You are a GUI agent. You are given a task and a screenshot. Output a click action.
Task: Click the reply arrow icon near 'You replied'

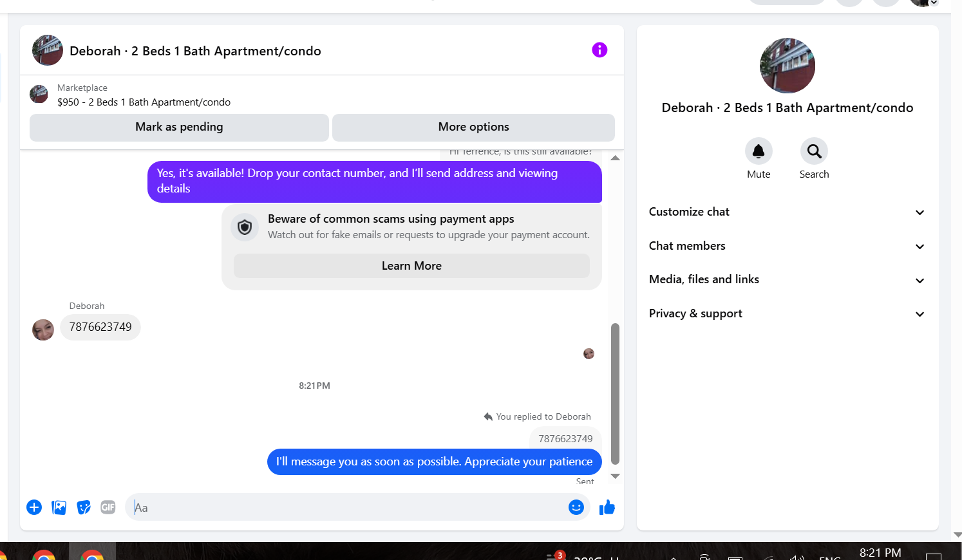pyautogui.click(x=488, y=416)
